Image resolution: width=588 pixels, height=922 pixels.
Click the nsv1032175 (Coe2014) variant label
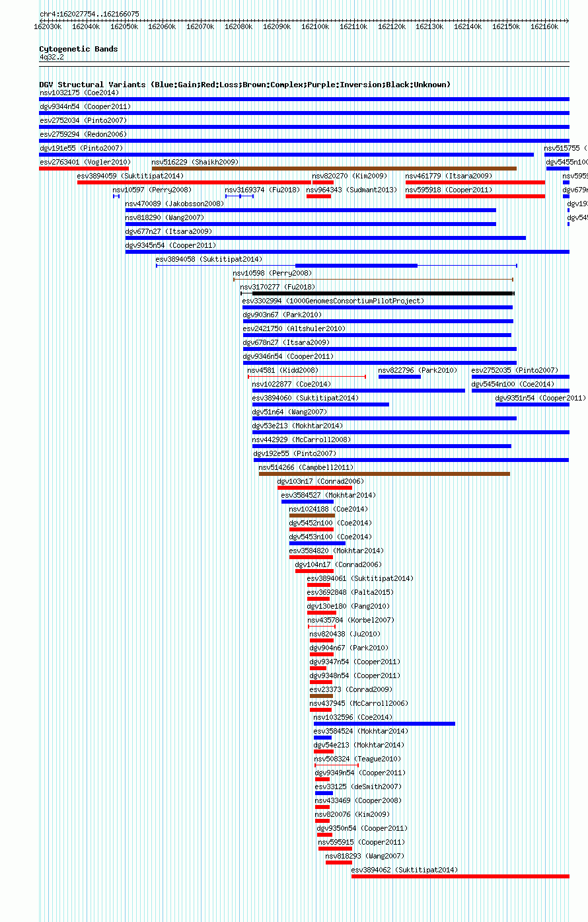[79, 93]
